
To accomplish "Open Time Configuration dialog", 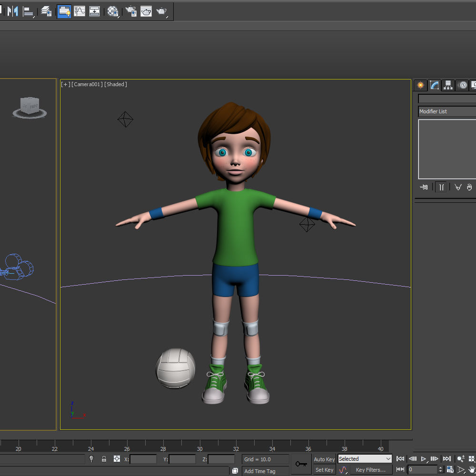I will [x=450, y=470].
